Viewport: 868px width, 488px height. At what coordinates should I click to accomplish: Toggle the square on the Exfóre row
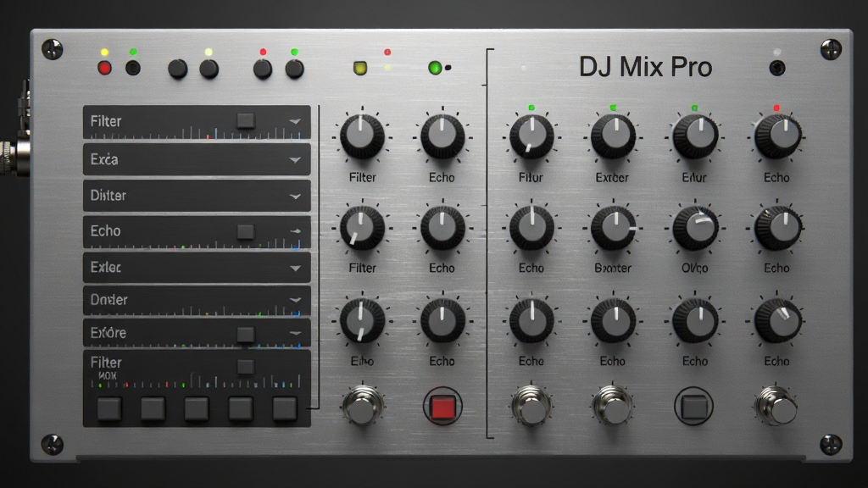[x=246, y=334]
